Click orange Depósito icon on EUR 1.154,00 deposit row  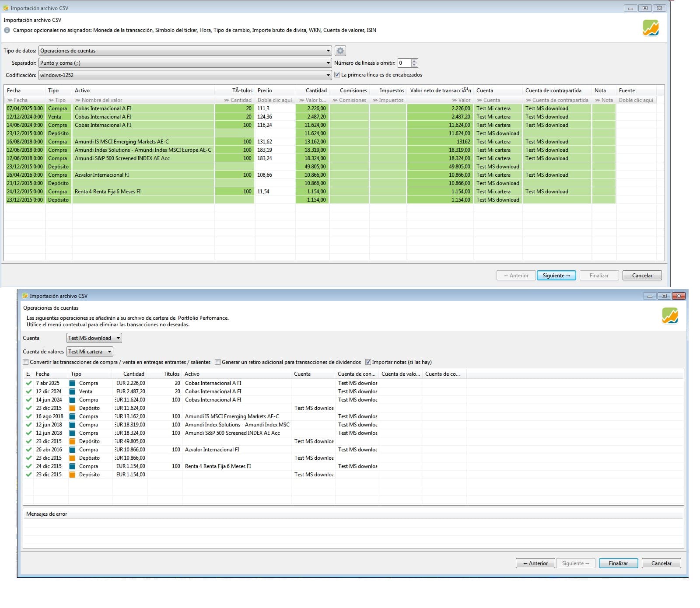(73, 475)
